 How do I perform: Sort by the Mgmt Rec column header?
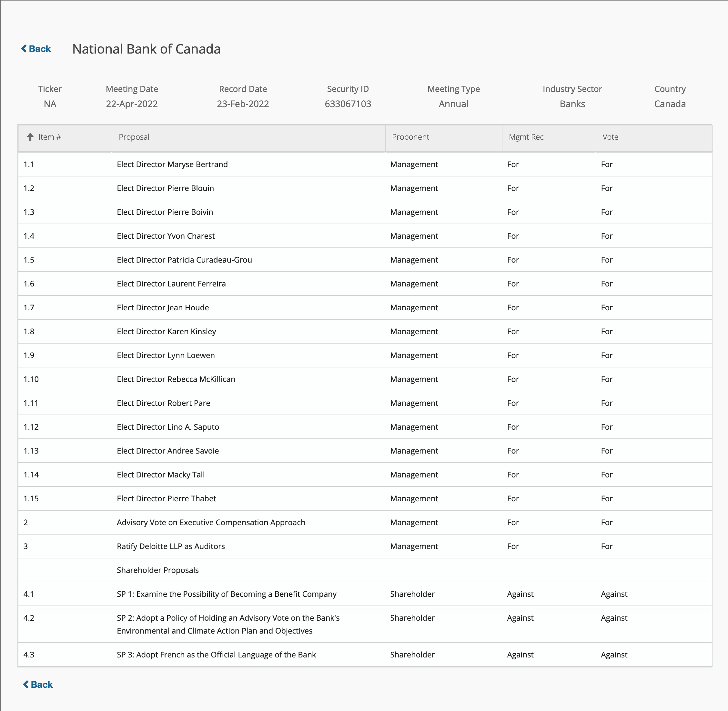coord(526,137)
